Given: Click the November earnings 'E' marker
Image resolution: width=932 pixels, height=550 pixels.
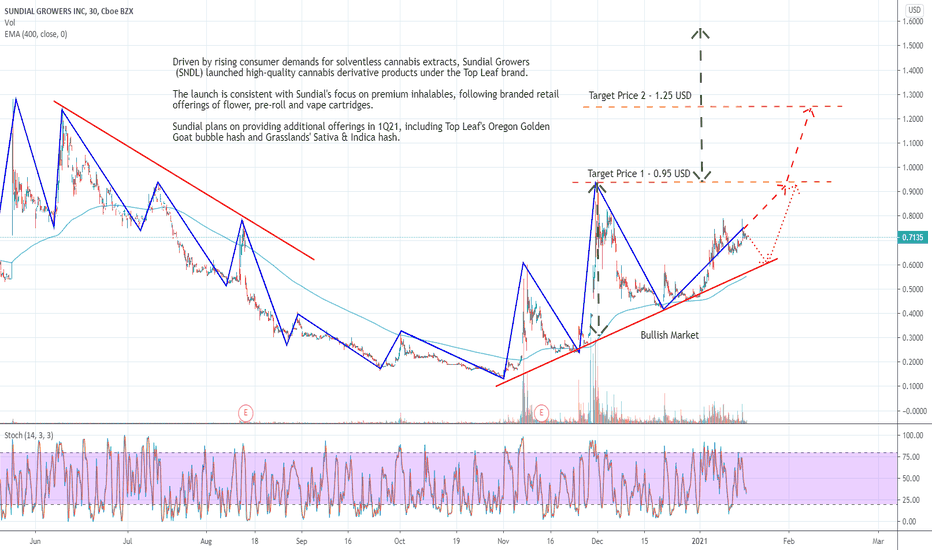Looking at the screenshot, I should [x=541, y=412].
